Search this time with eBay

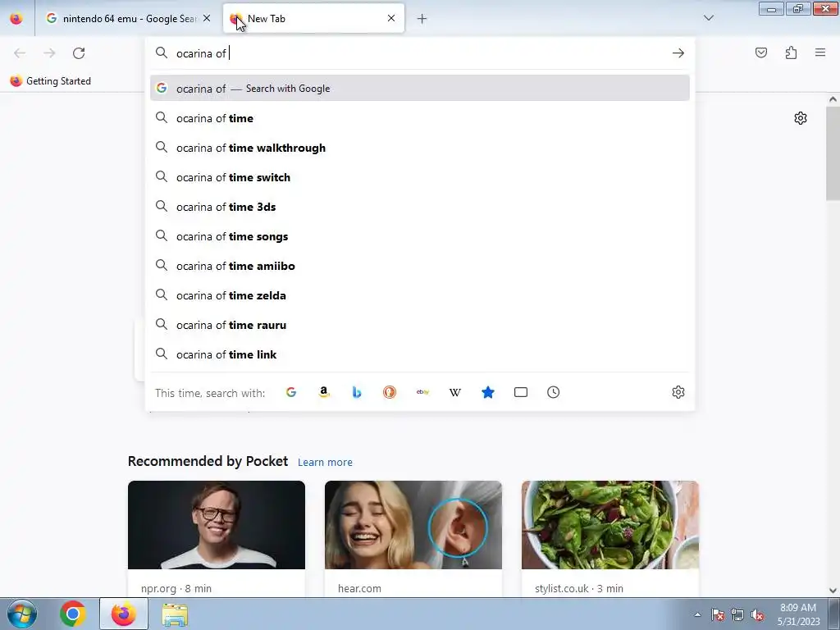[422, 392]
